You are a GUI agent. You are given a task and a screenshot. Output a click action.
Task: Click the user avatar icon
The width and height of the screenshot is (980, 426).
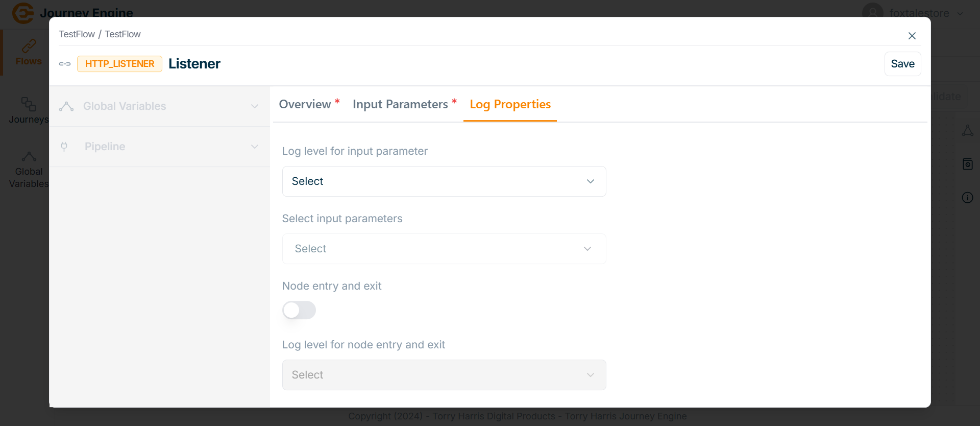point(872,13)
